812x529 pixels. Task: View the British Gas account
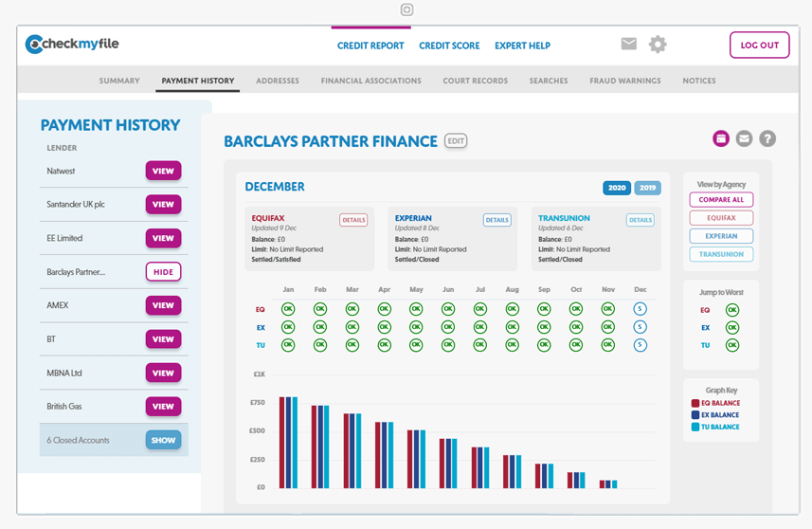163,407
